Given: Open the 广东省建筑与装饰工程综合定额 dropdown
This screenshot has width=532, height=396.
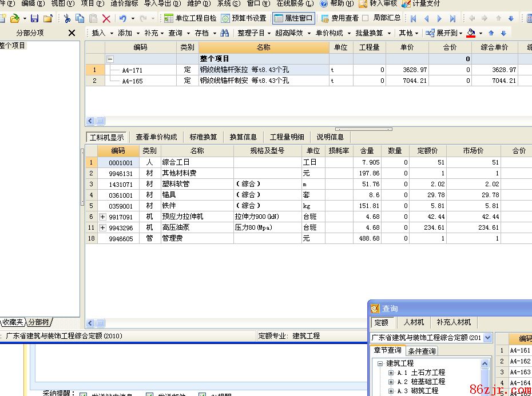Looking at the screenshot, I should pos(487,338).
